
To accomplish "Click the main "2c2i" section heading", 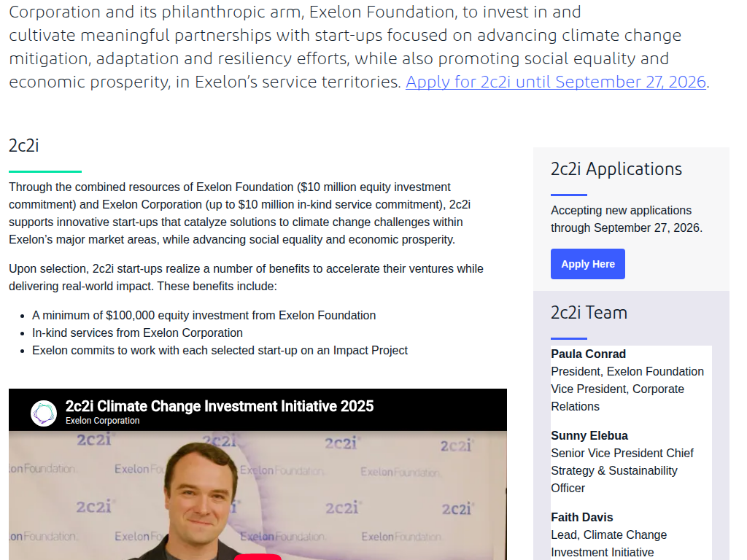I will (x=24, y=146).
